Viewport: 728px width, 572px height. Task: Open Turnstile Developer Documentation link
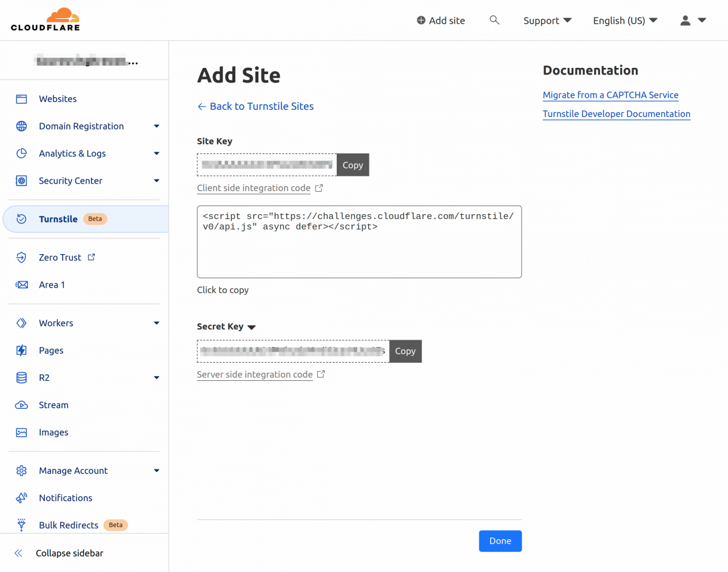616,114
